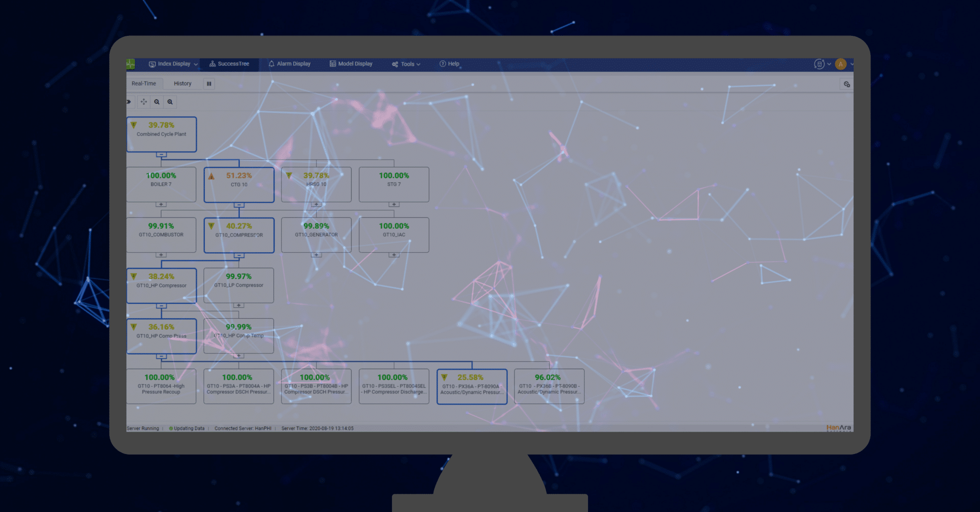This screenshot has width=980, height=512.
Task: Click the GT10_HP Comp Press alarm icon
Action: tap(134, 327)
